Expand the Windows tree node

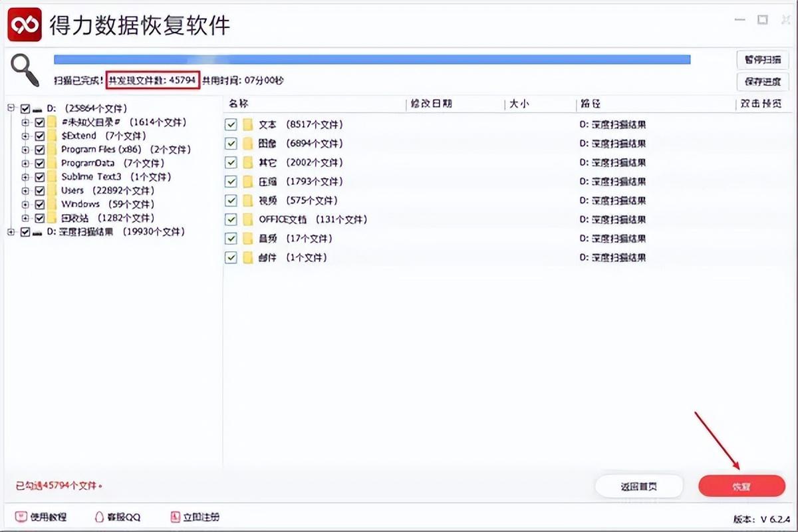click(25, 204)
